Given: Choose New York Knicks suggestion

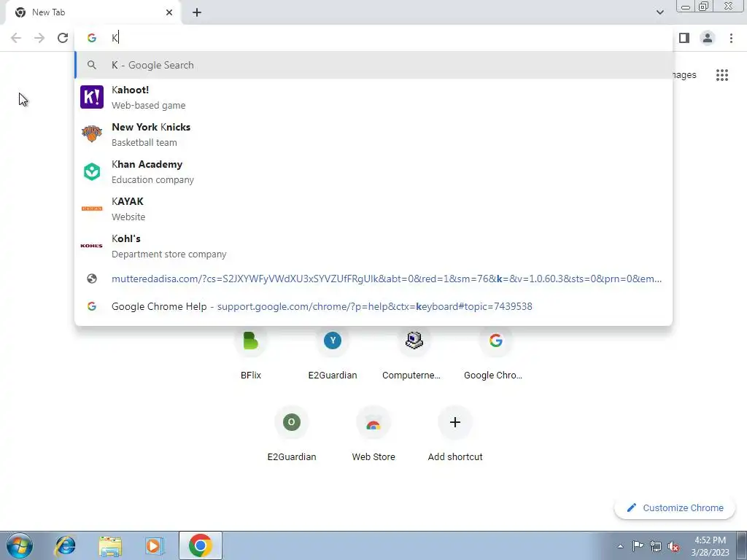Looking at the screenshot, I should (x=373, y=134).
